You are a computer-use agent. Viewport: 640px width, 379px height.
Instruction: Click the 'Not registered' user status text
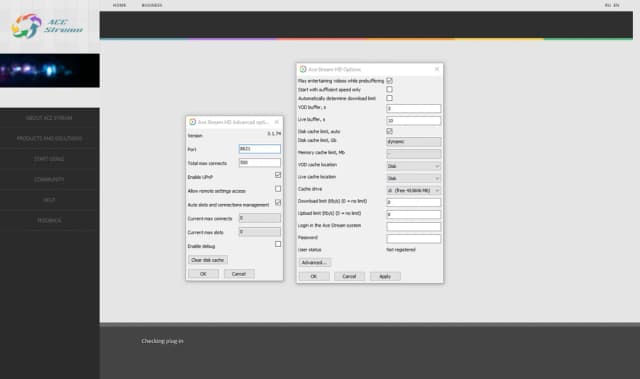(401, 250)
